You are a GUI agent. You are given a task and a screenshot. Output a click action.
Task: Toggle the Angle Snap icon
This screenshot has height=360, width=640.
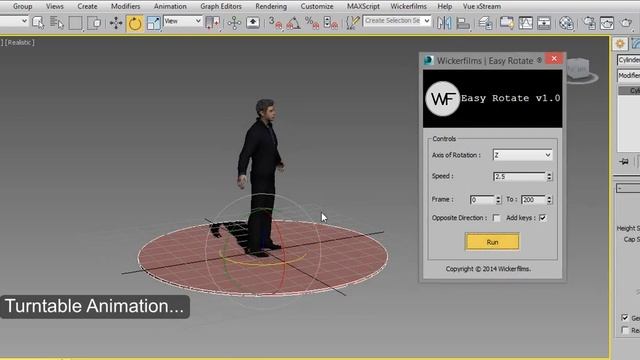pos(293,23)
